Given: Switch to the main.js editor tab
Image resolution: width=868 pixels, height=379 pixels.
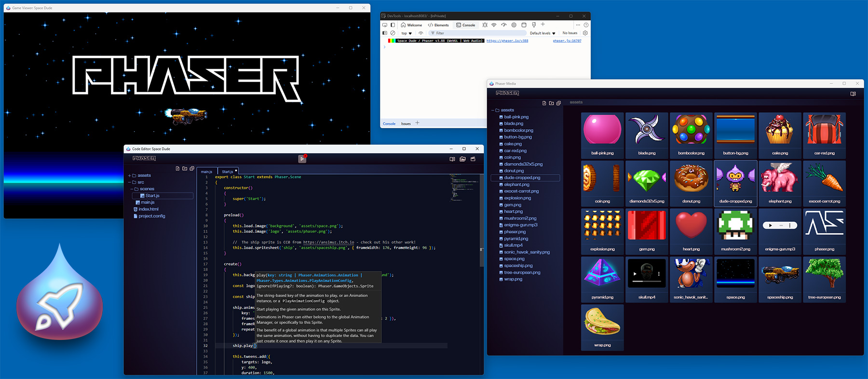Looking at the screenshot, I should 206,172.
